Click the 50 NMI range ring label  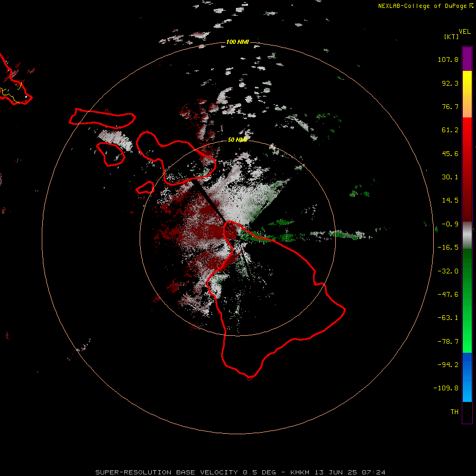[x=237, y=140]
